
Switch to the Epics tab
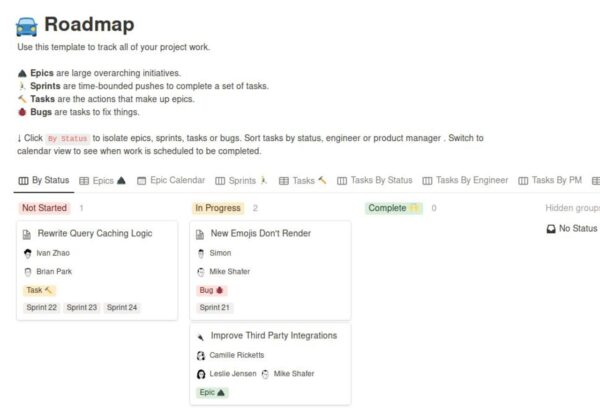click(102, 181)
